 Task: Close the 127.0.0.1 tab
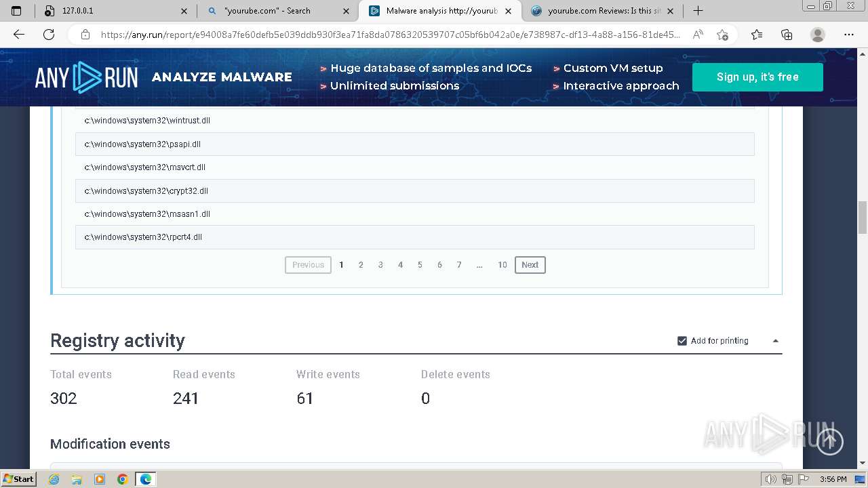point(184,11)
